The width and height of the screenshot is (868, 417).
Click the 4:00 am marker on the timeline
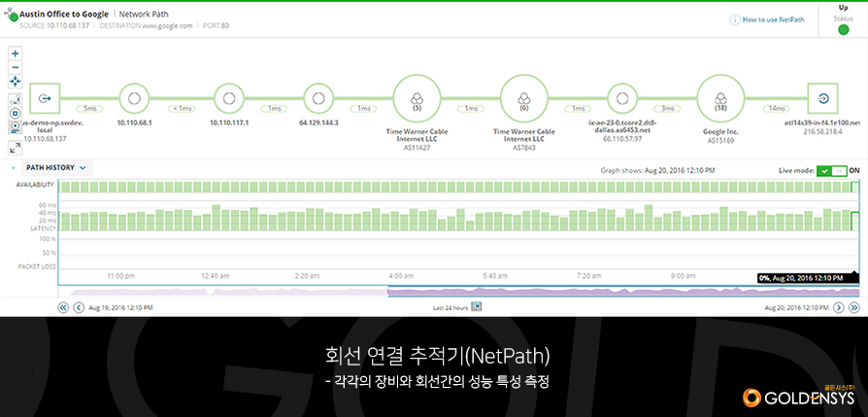click(x=400, y=275)
